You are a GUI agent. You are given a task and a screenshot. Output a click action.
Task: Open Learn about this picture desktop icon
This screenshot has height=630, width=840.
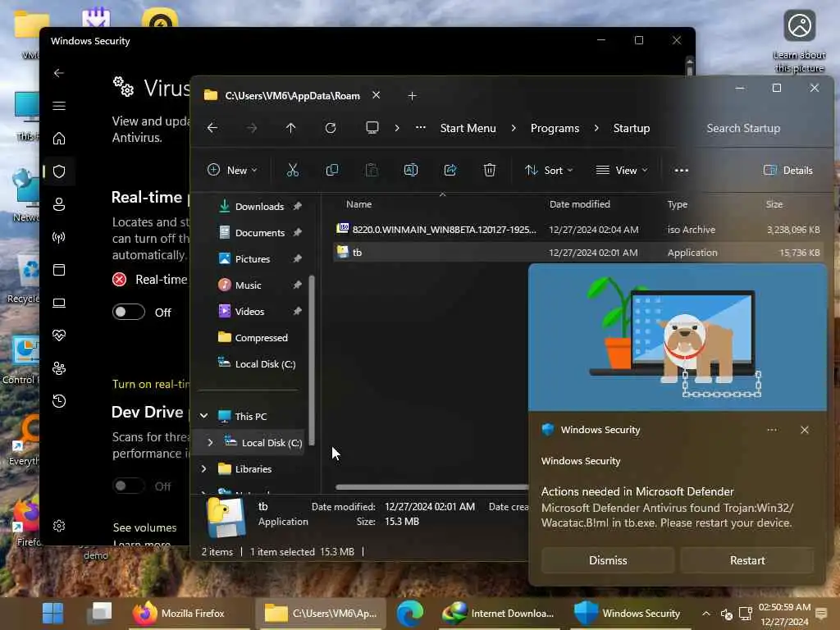point(799,41)
